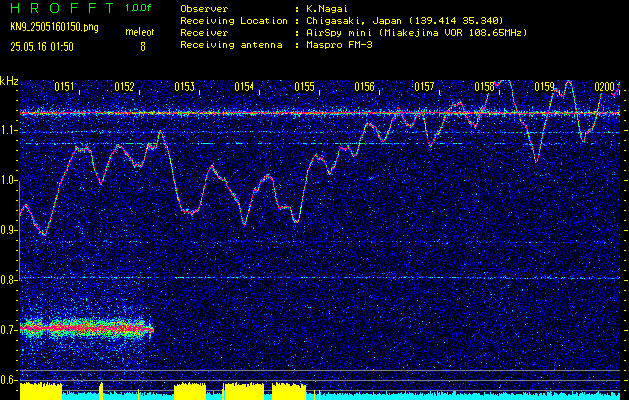The width and height of the screenshot is (629, 400).
Task: Click the file name KN9_2505160150.png
Action: 54,27
